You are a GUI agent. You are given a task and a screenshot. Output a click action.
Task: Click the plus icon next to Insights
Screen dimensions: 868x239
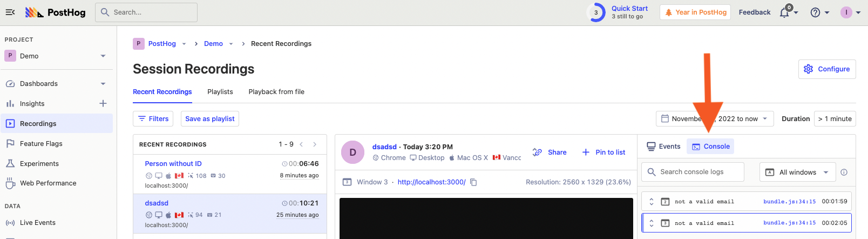click(x=103, y=103)
